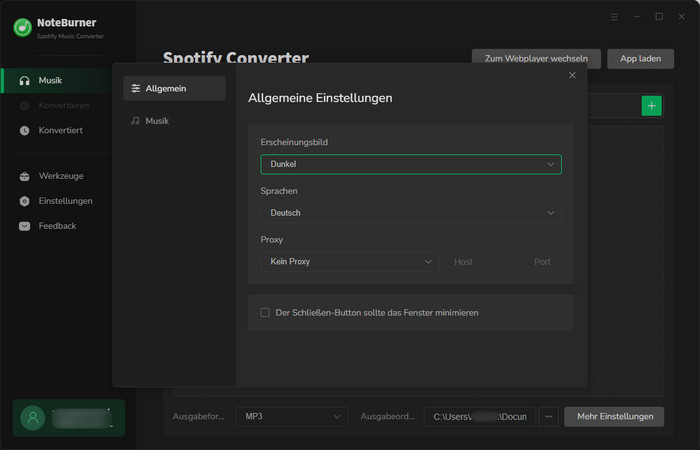Close the settings dialog with the X
Viewport: 700px width, 450px height.
point(572,75)
